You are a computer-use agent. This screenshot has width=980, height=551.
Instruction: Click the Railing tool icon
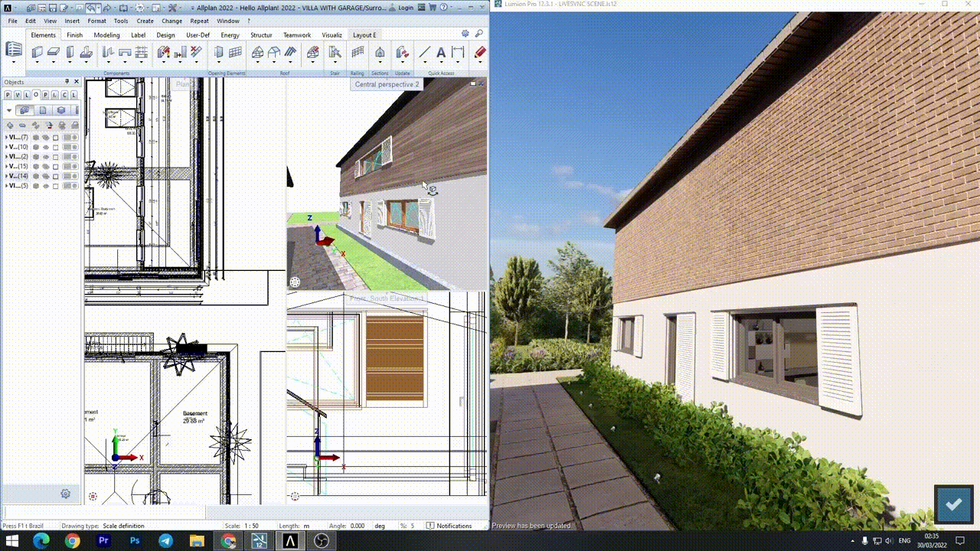(x=358, y=52)
